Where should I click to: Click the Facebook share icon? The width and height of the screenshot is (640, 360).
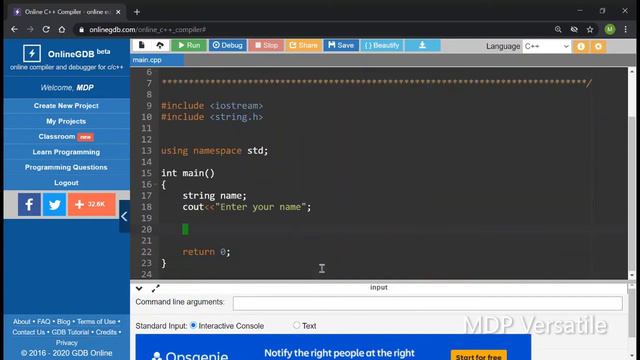pos(29,204)
